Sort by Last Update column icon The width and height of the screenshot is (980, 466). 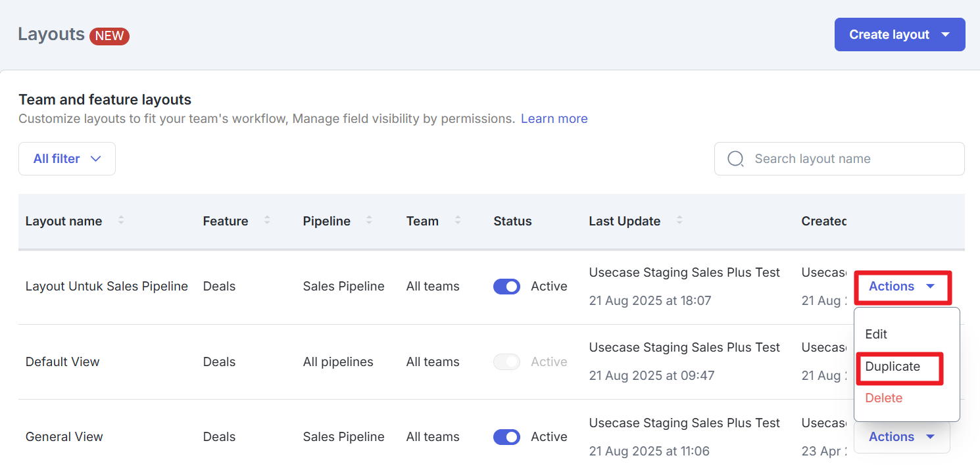click(x=679, y=221)
